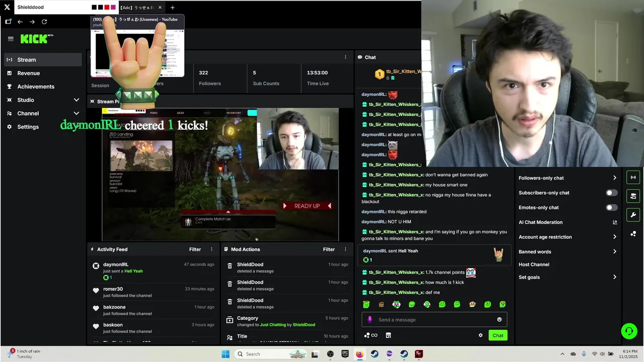Screen dimensions: 644x362
Task: Click romer30 in the Activity Feed
Action: [113, 289]
